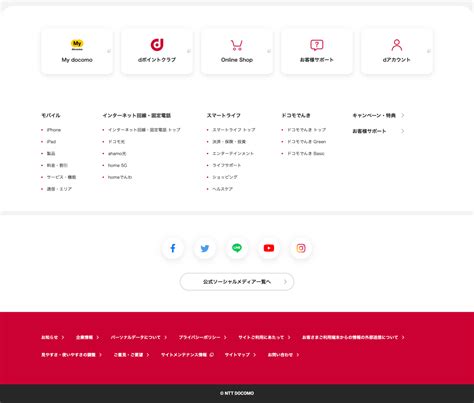The width and height of the screenshot is (474, 403).
Task: Click chevron after お問い合わせ
Action: [x=298, y=355]
